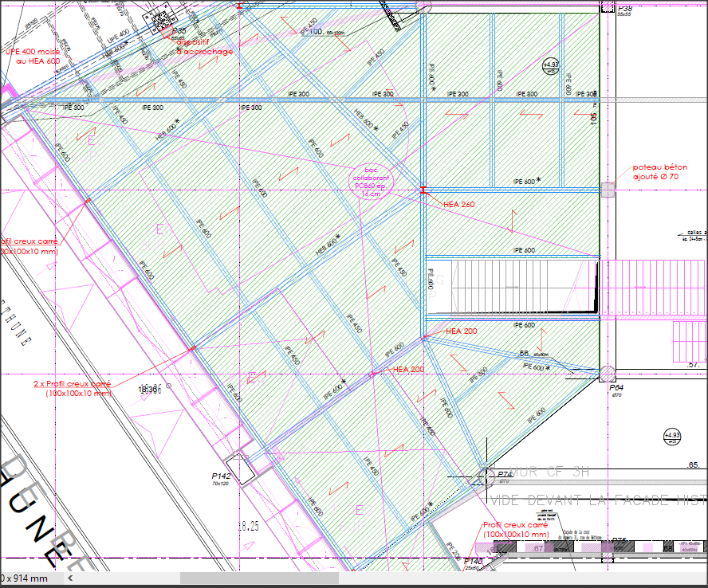708x588 pixels.
Task: Click the +4.93 level marker in lower right
Action: [672, 436]
